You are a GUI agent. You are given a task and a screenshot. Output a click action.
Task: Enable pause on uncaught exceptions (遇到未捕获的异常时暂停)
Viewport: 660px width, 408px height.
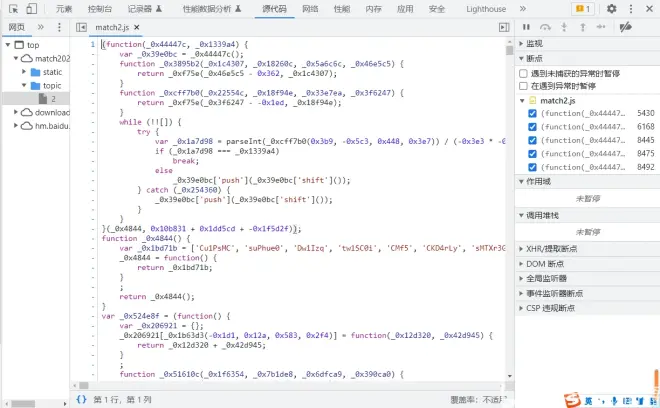(524, 73)
